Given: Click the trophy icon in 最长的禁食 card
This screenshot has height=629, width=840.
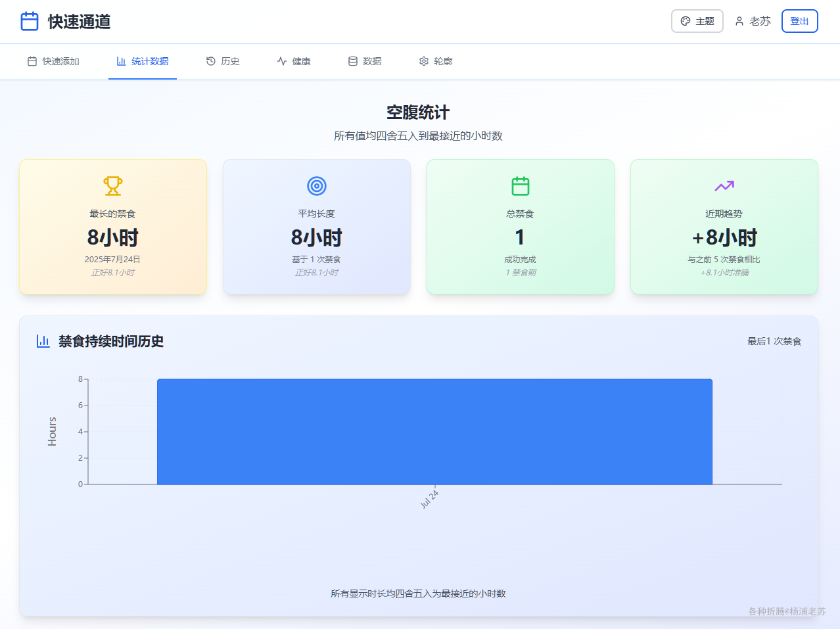Looking at the screenshot, I should pos(113,186).
